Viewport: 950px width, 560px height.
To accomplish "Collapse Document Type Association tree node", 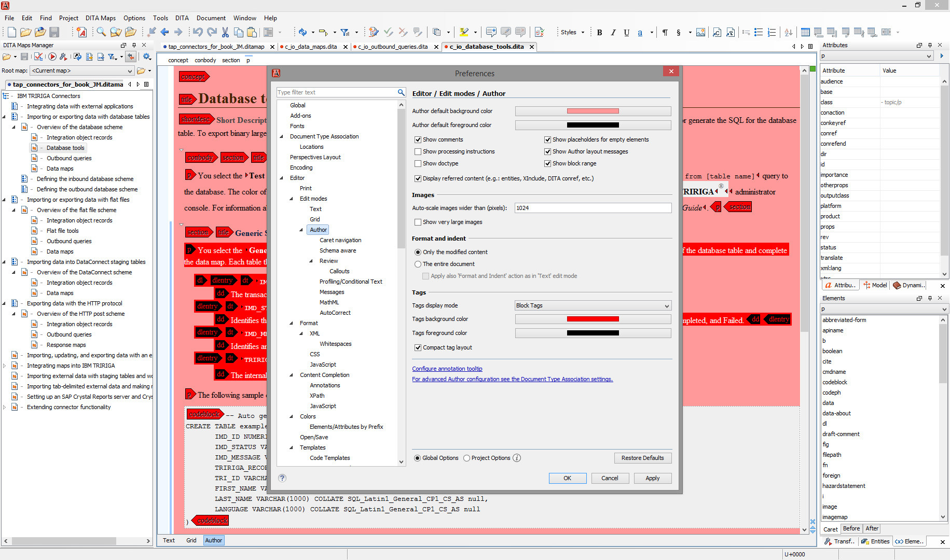I will [282, 136].
